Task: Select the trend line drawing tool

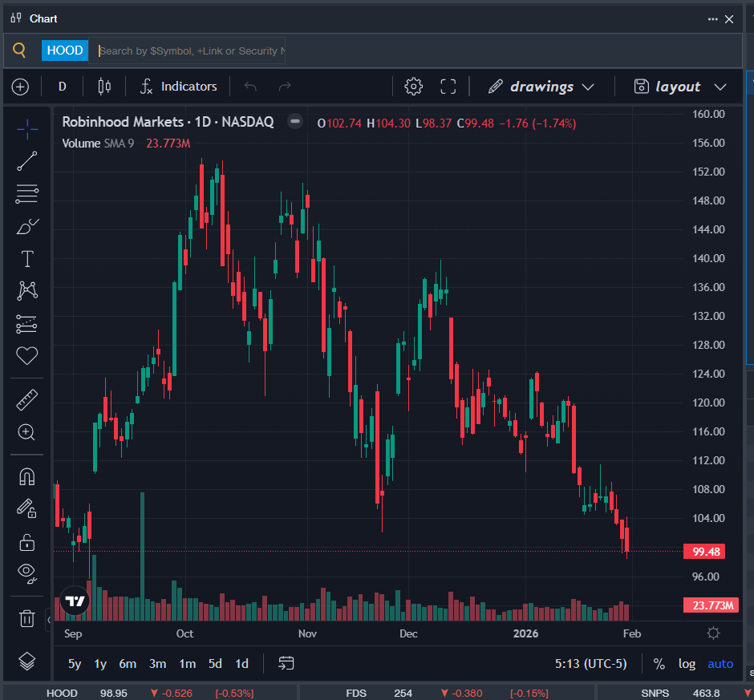Action: [x=27, y=161]
